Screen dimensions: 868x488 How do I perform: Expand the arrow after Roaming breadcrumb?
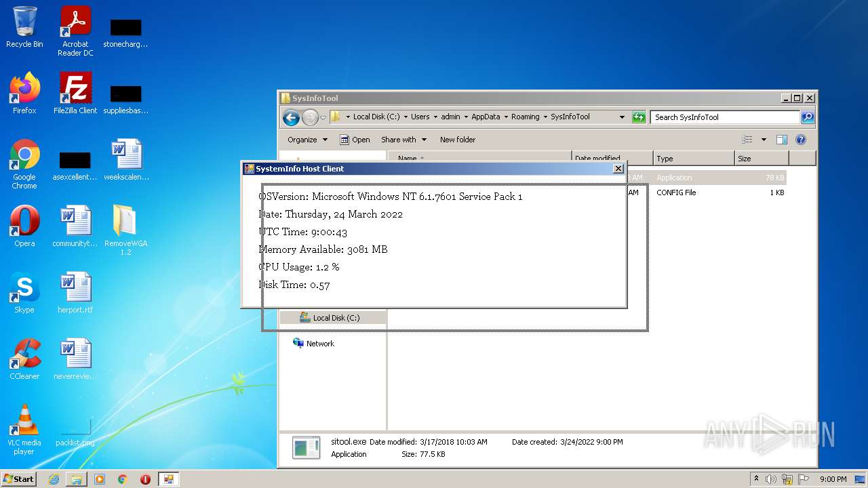(x=545, y=117)
